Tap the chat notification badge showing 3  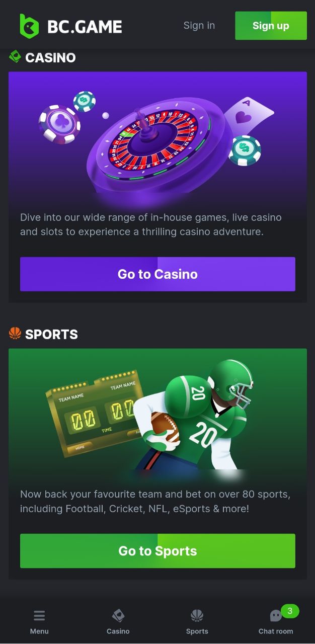point(290,611)
